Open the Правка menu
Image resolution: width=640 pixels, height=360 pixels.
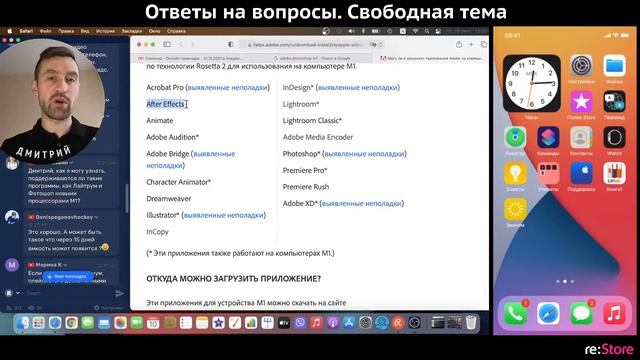click(66, 31)
